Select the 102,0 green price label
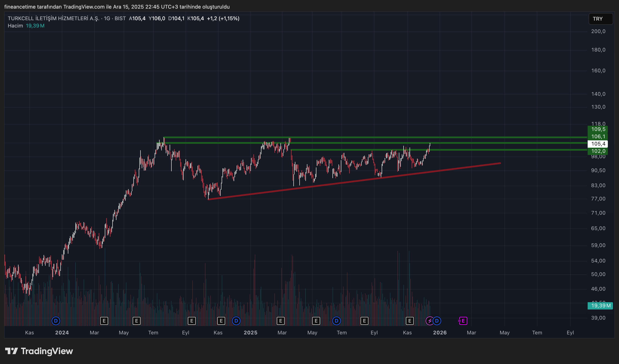Viewport: 619px width, 364px height. (598, 151)
